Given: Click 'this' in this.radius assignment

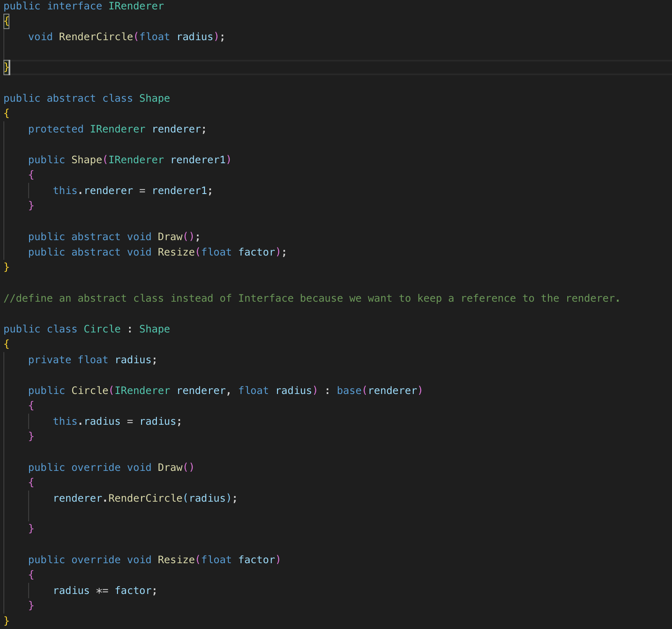Looking at the screenshot, I should pyautogui.click(x=65, y=421).
